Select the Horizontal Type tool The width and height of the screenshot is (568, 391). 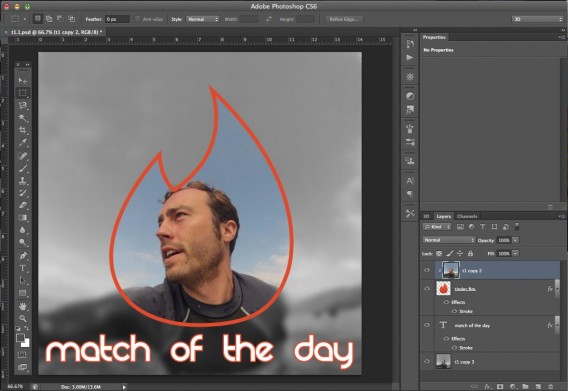click(x=23, y=268)
